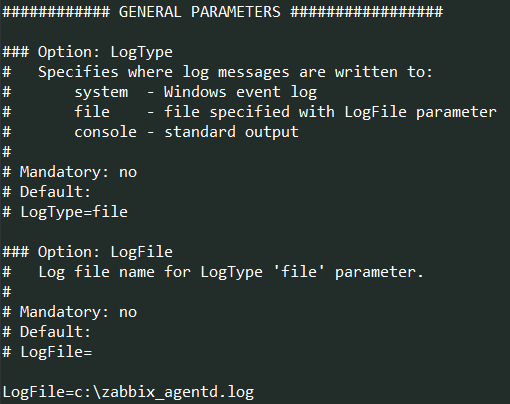Click the word 'Specifies' in the LogType description
The height and width of the screenshot is (404, 510).
78,72
